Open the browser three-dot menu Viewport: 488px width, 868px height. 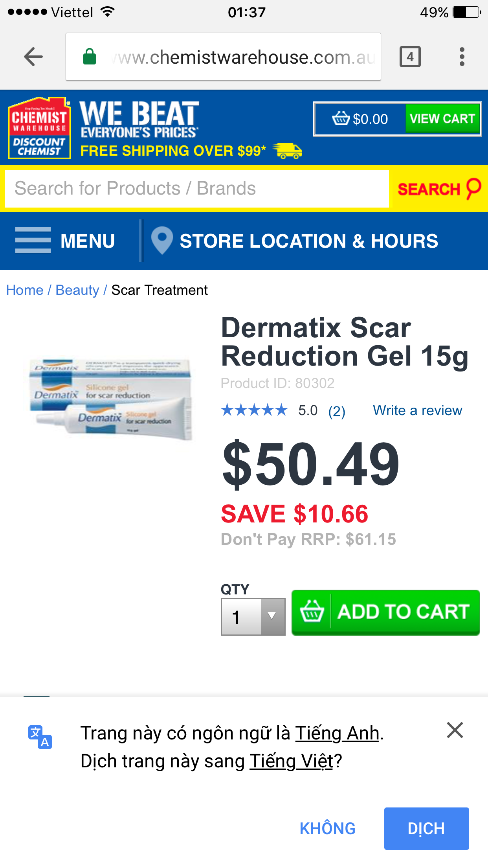(462, 57)
